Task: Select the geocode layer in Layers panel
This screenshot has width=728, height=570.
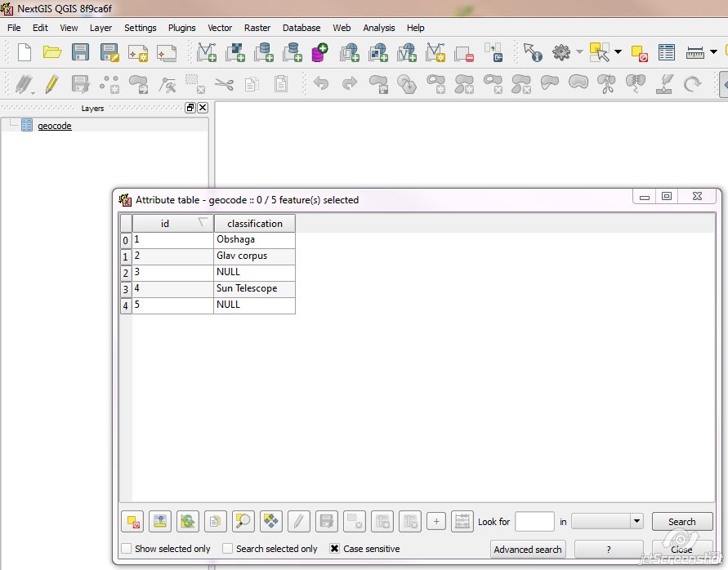Action: click(54, 125)
